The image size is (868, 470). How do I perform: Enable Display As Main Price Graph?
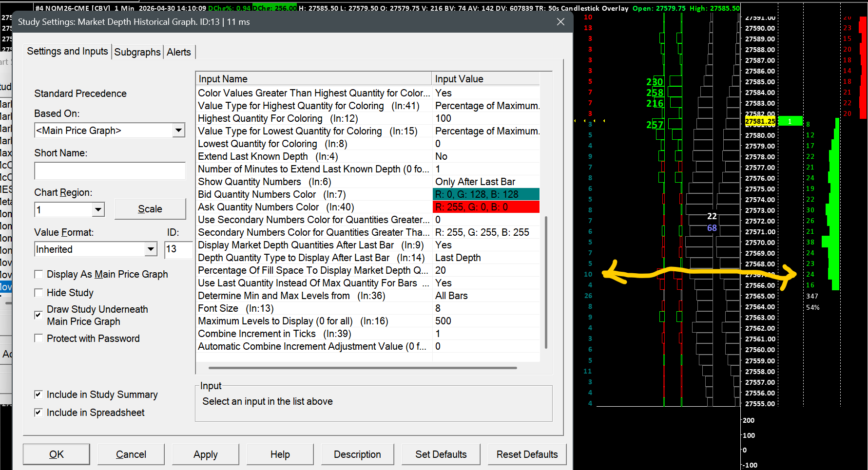coord(39,274)
